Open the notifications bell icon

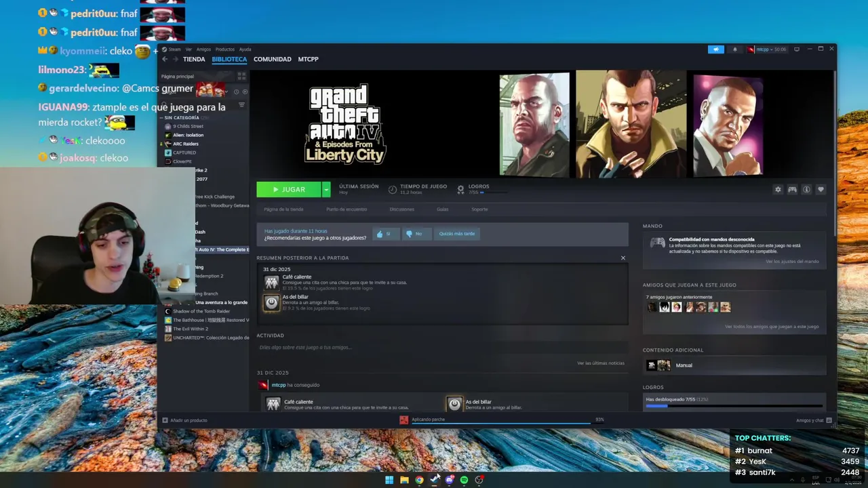(x=734, y=49)
